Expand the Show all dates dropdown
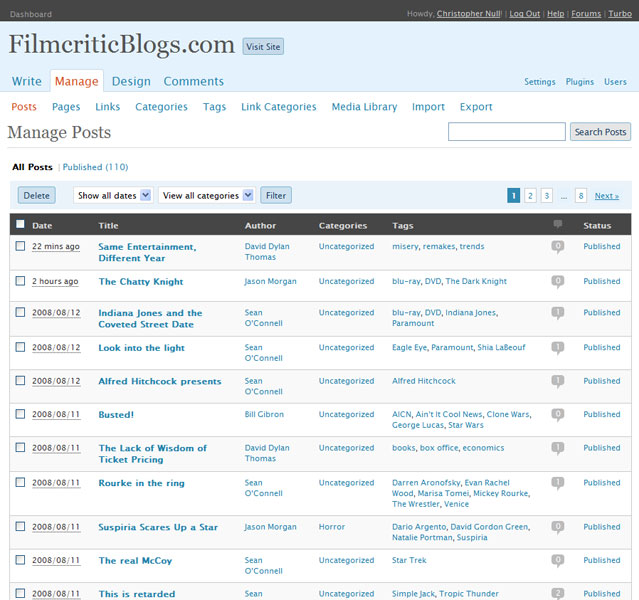 [x=113, y=196]
